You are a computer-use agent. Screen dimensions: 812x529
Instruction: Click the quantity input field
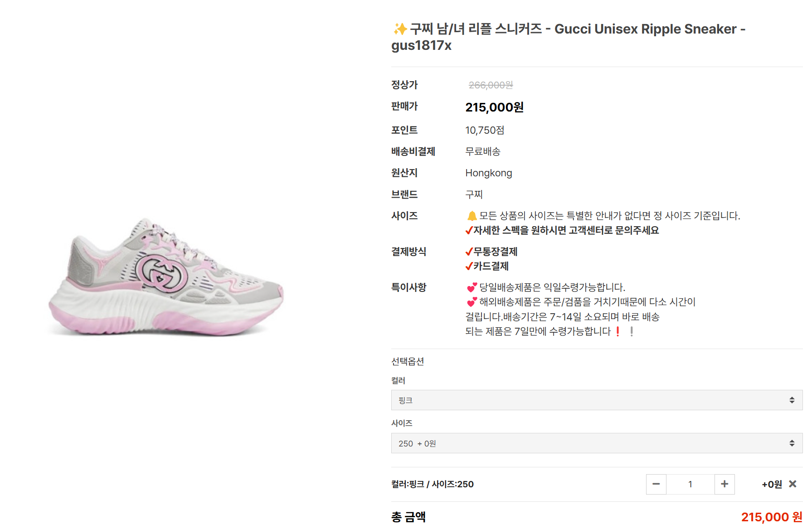pos(690,484)
